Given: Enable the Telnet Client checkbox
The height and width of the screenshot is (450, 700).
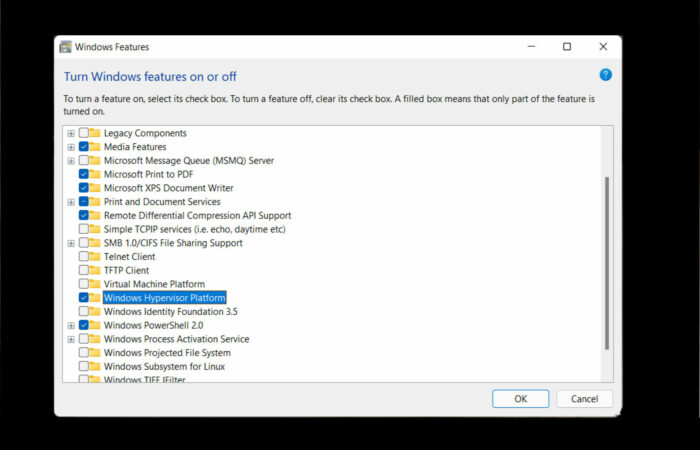Looking at the screenshot, I should pos(83,257).
